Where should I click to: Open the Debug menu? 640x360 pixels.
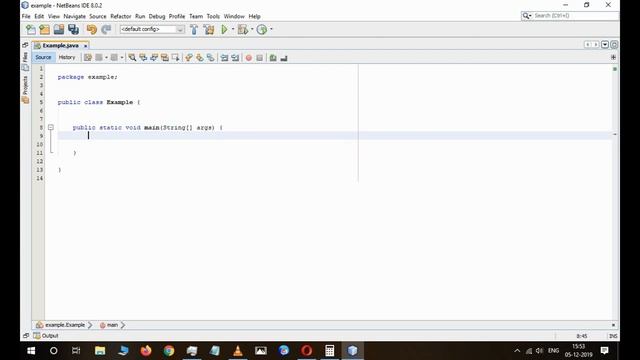pyautogui.click(x=157, y=16)
